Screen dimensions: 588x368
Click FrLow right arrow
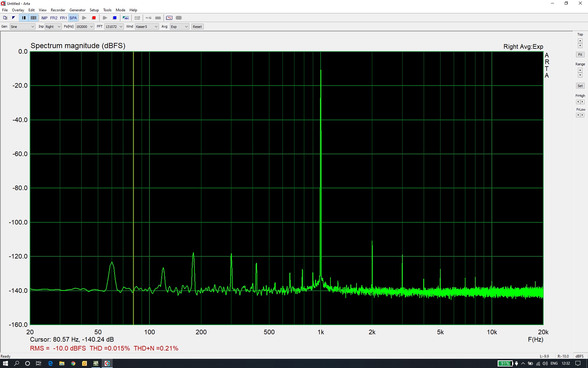point(582,115)
